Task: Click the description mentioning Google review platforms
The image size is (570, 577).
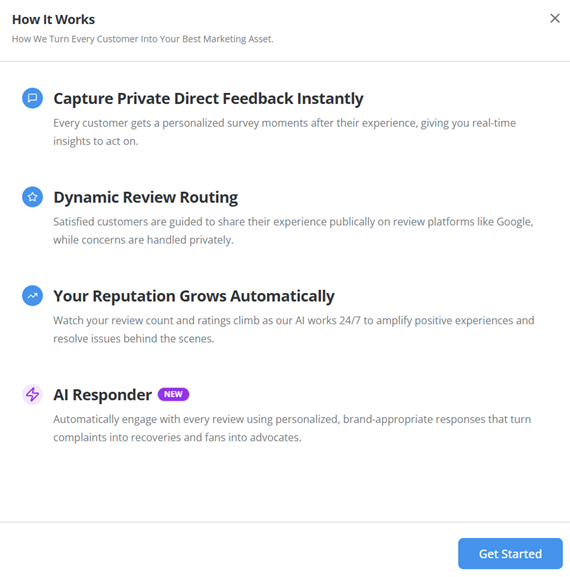Action: [x=293, y=231]
